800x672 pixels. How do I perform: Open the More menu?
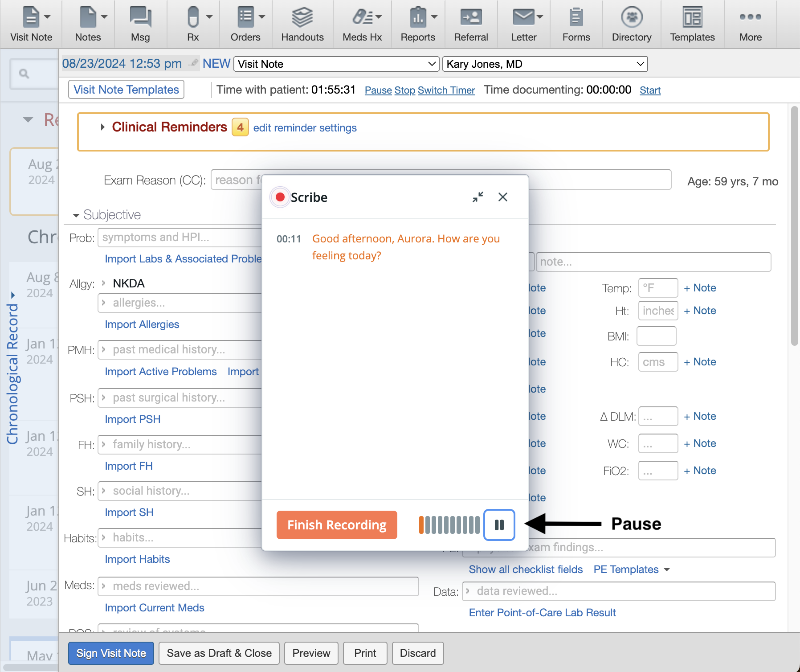pyautogui.click(x=750, y=22)
